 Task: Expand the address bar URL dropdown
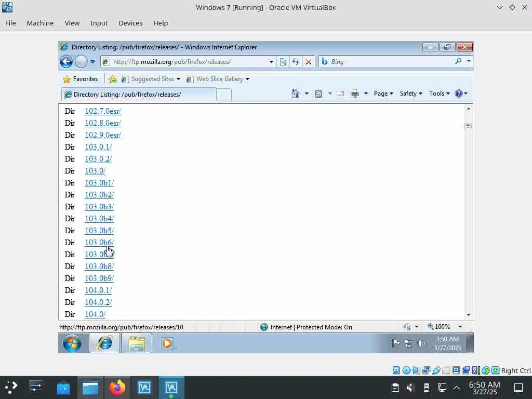pyautogui.click(x=271, y=62)
